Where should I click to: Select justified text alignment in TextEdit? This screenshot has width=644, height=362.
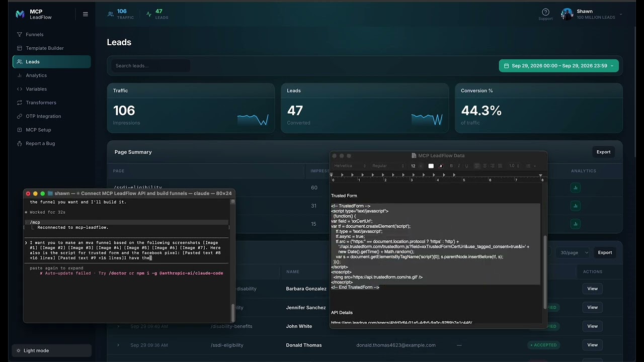tap(500, 166)
